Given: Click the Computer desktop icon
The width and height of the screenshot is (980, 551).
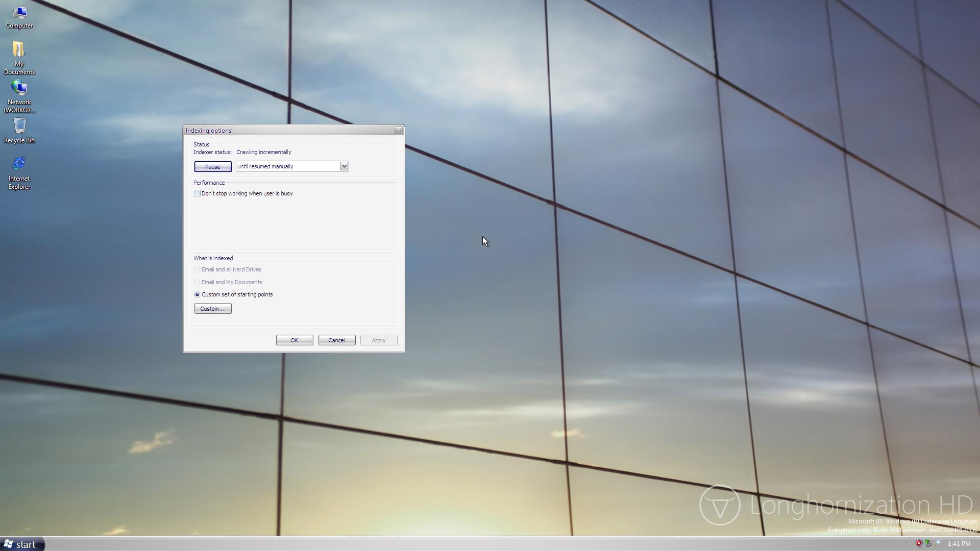Looking at the screenshot, I should coord(19,17).
